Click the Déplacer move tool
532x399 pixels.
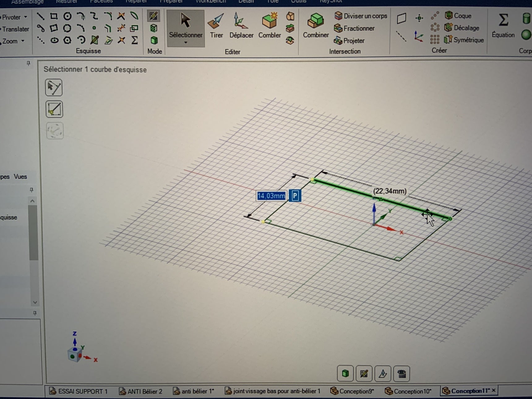click(x=241, y=26)
